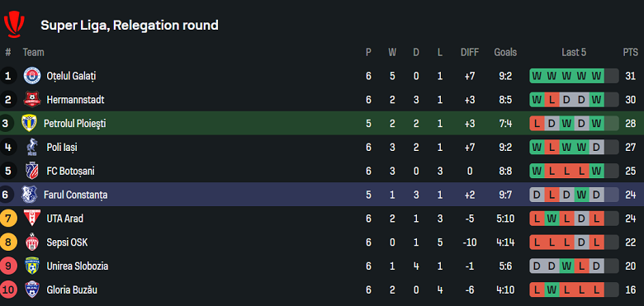
Task: Open the Unirea Slobozia club logo
Action: 32,266
